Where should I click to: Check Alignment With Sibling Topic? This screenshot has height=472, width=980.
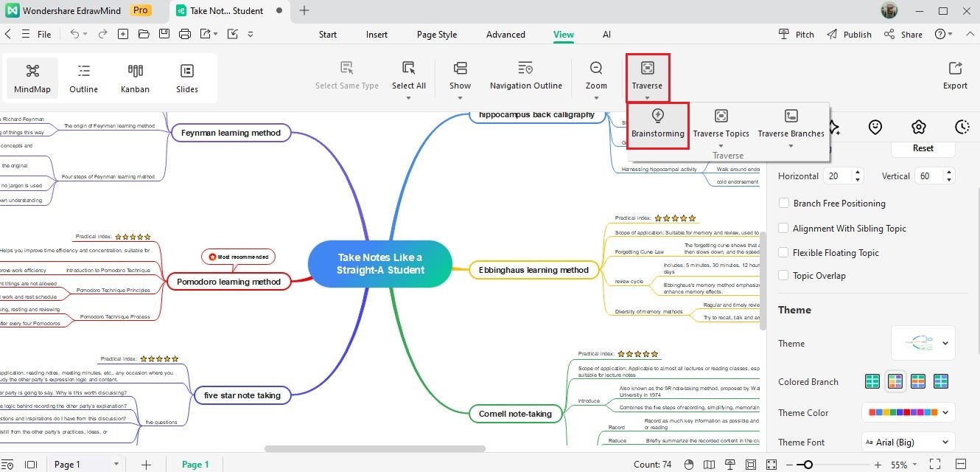point(784,228)
